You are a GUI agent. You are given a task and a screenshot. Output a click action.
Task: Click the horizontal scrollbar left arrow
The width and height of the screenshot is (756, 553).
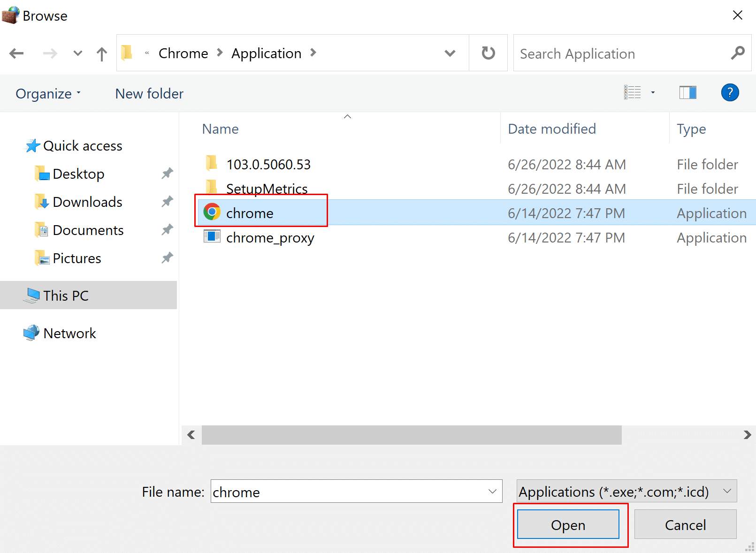pyautogui.click(x=191, y=435)
